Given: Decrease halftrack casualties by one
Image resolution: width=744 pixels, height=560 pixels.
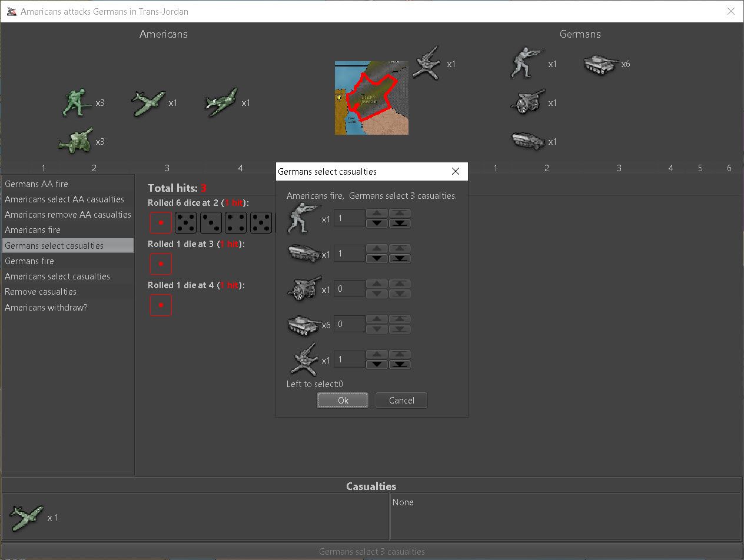Looking at the screenshot, I should (377, 259).
